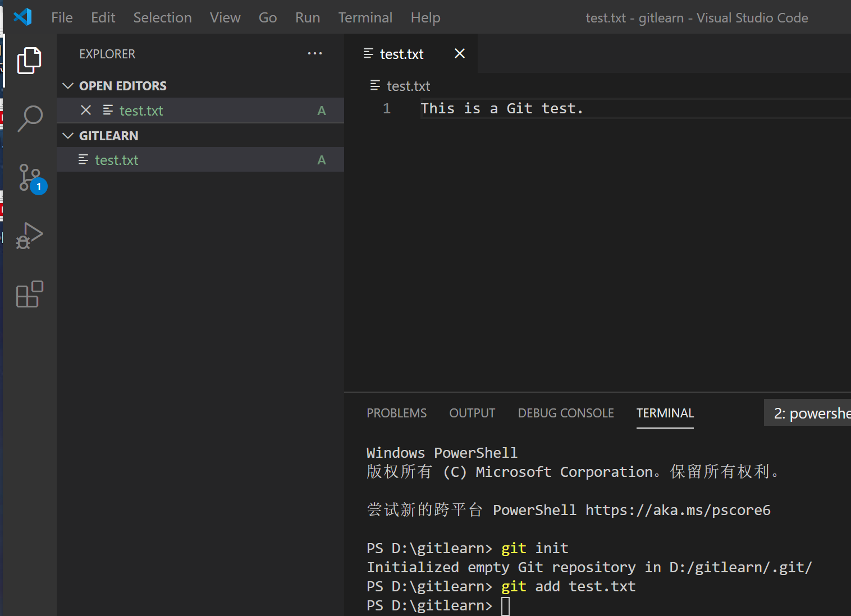Click the VS Code logo icon
851x616 pixels.
point(22,17)
